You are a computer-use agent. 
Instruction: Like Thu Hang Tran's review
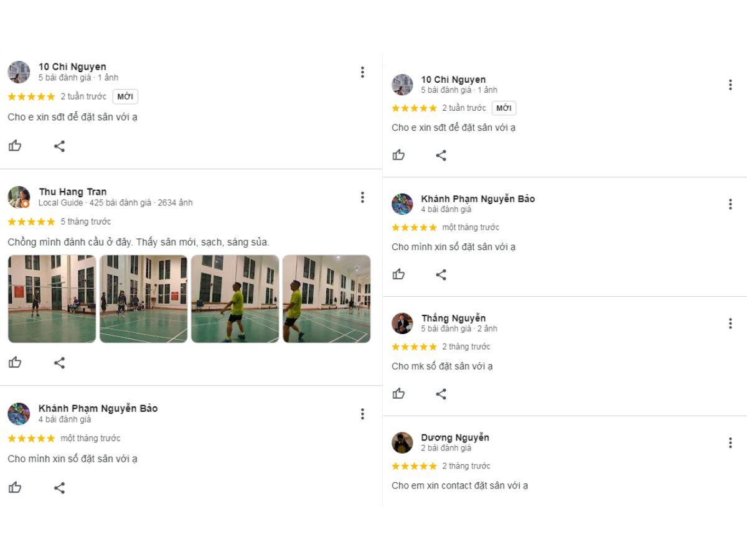[x=15, y=363]
